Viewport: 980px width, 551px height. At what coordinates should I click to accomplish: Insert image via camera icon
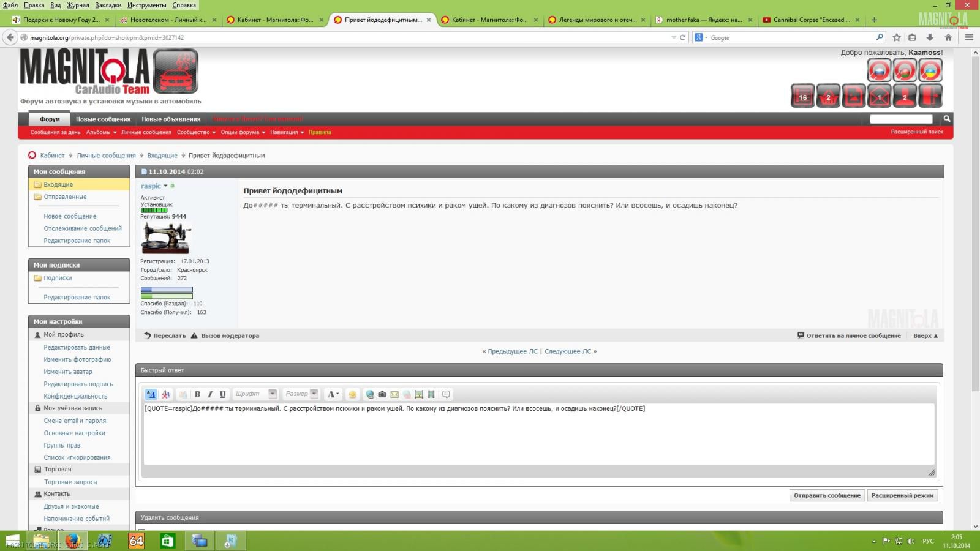pyautogui.click(x=382, y=394)
